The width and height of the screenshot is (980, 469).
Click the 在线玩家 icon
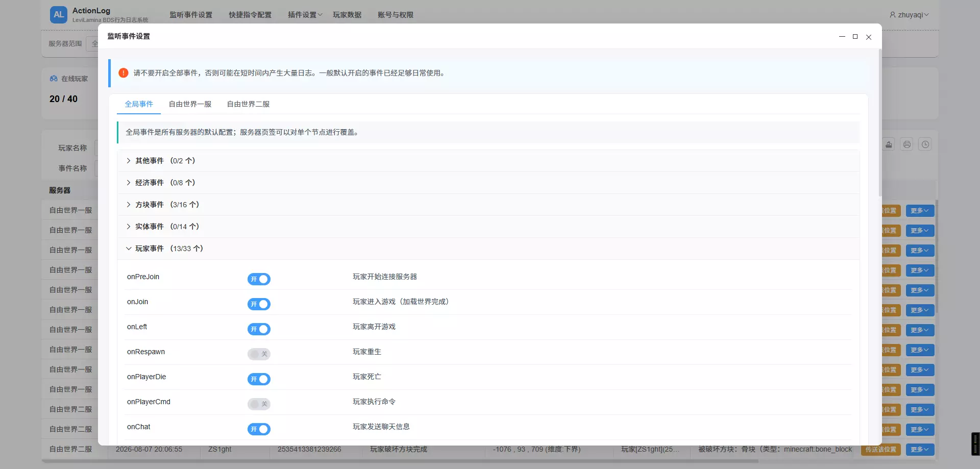click(x=54, y=79)
